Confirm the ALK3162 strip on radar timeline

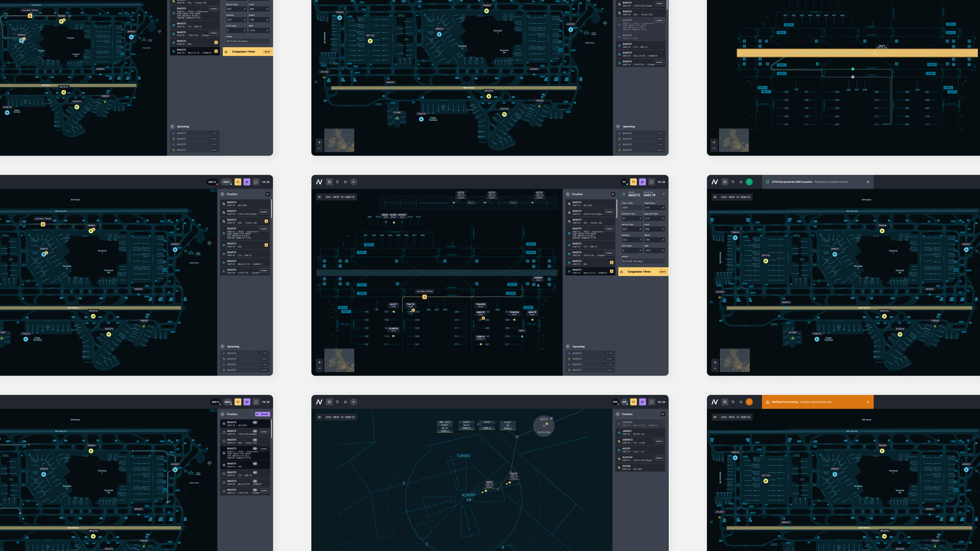(659, 458)
